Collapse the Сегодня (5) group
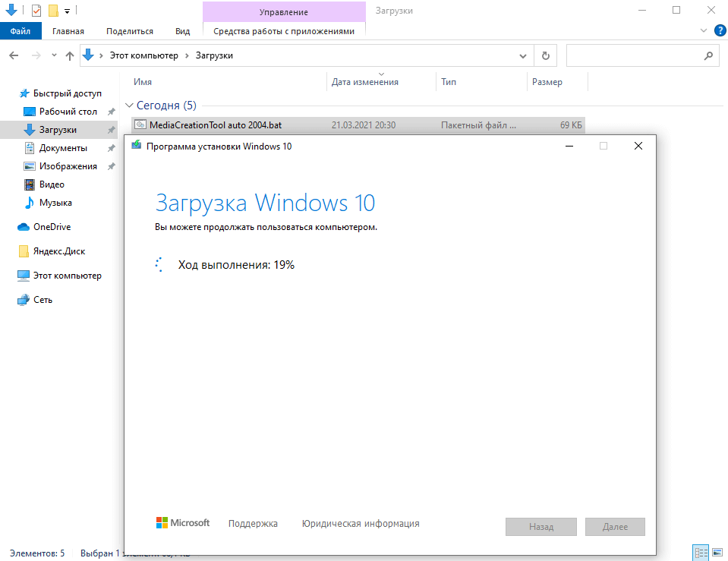Image resolution: width=728 pixels, height=561 pixels. pyautogui.click(x=130, y=106)
